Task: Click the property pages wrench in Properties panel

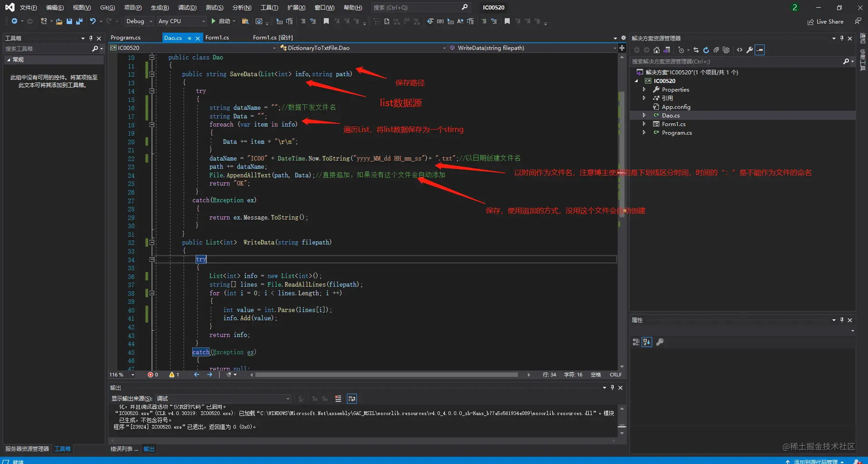Action: [x=660, y=342]
